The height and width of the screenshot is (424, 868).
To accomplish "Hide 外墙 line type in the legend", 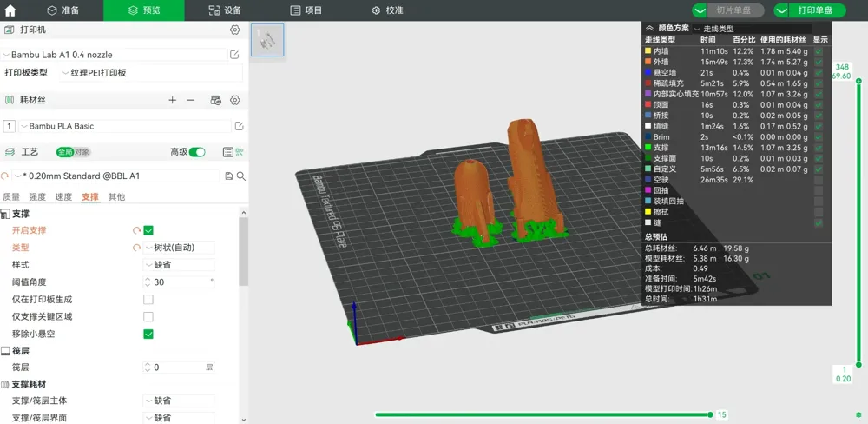I will point(819,62).
